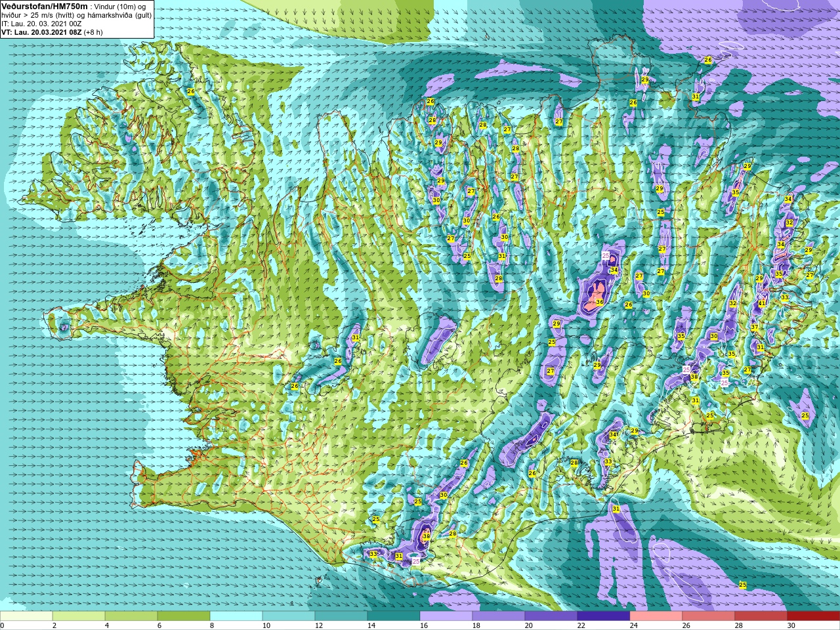Click the "Veðurstofan/HM750m" title text

tap(44, 6)
